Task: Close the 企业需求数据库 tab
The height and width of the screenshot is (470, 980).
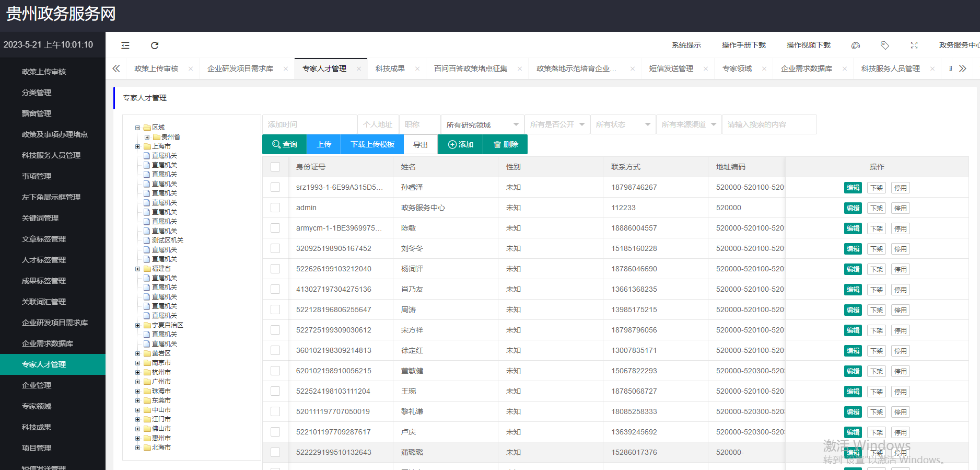Action: 845,68
